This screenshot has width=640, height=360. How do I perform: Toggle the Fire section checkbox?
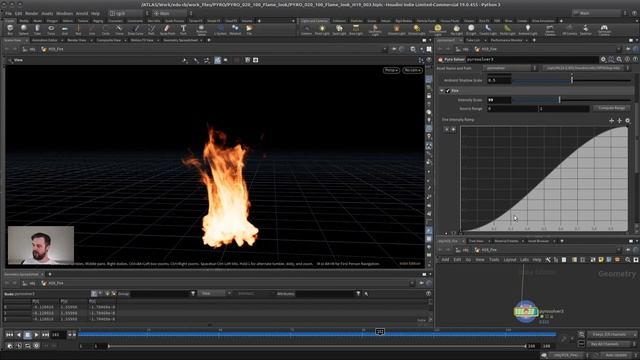[x=448, y=91]
